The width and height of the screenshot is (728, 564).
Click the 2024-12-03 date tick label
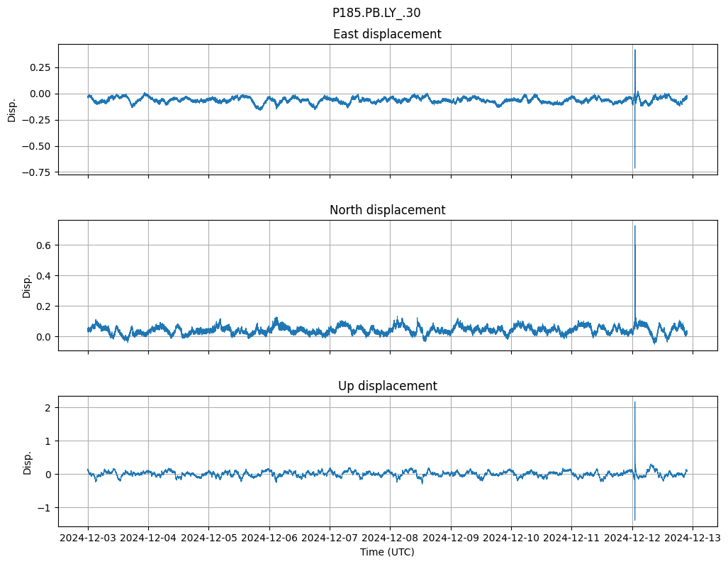pyautogui.click(x=88, y=538)
